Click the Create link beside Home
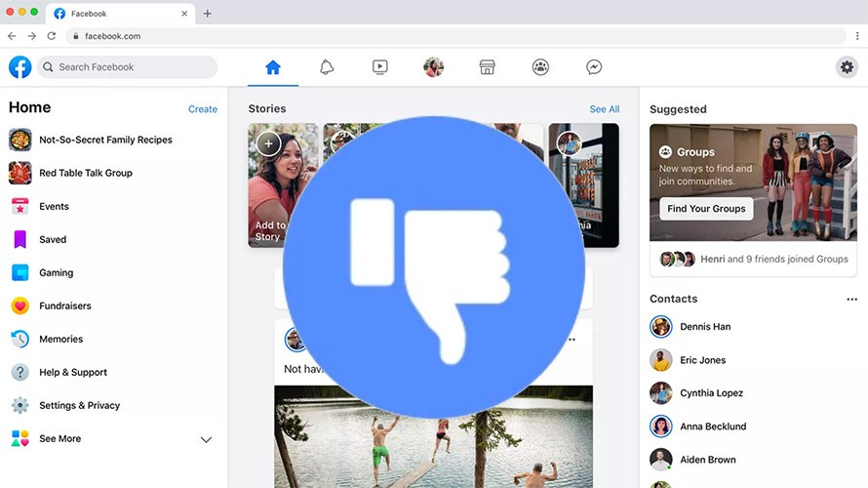The width and height of the screenshot is (868, 488). point(203,109)
